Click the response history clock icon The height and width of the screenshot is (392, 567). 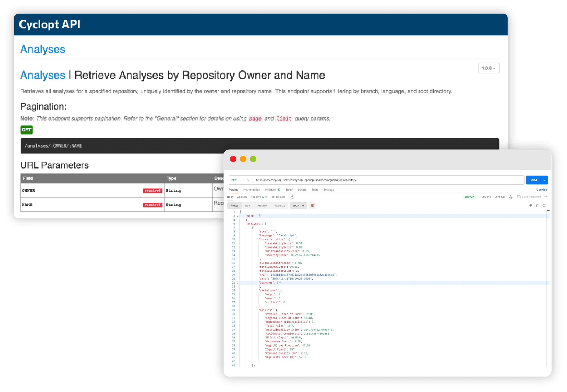tap(292, 197)
